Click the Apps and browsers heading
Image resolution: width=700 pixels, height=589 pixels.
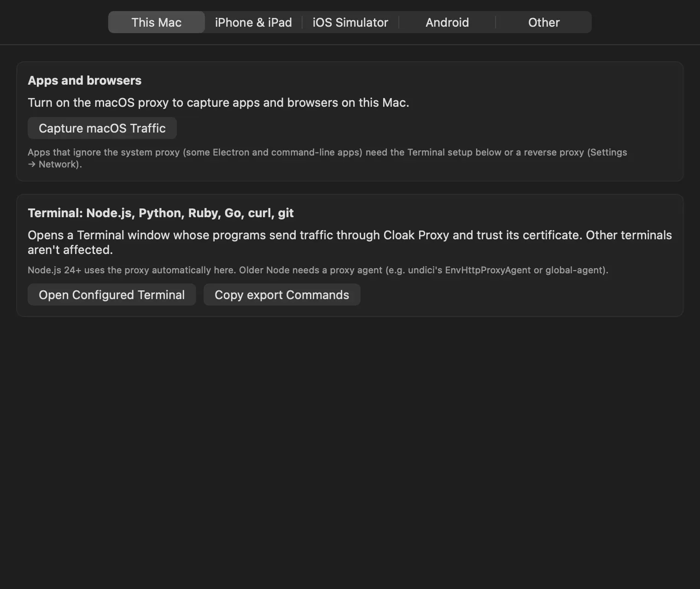coord(85,81)
